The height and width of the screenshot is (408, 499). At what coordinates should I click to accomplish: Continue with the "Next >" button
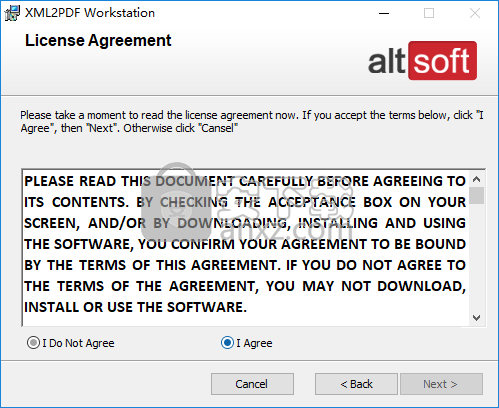pos(441,384)
